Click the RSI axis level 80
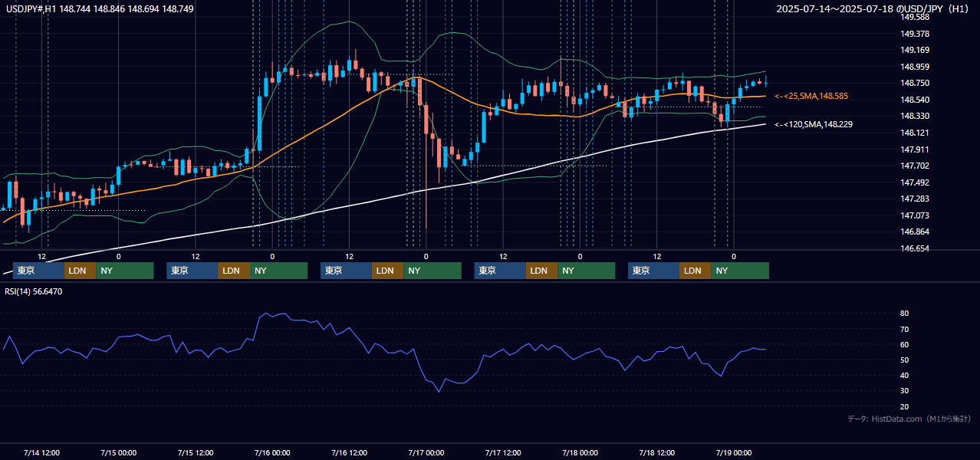This screenshot has height=460, width=980. (x=905, y=314)
